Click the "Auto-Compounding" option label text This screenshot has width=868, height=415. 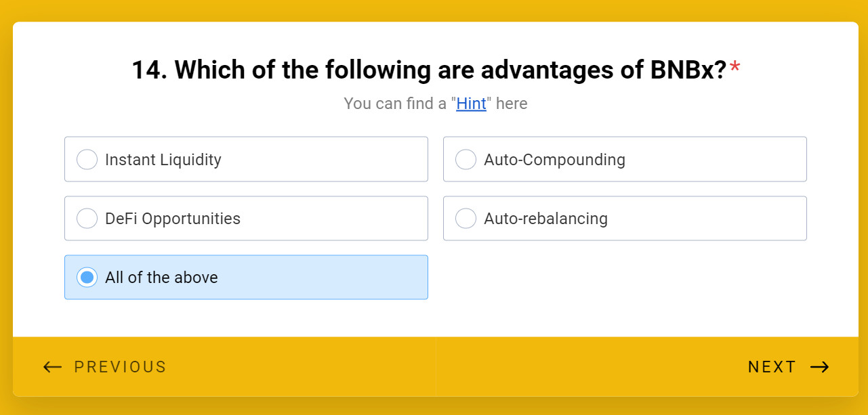[x=554, y=160]
